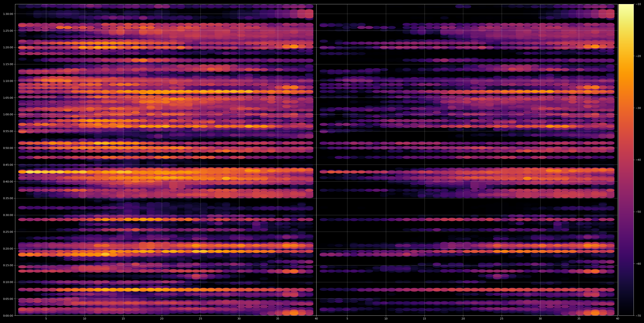This screenshot has width=644, height=323.
Task: Click the 1:05:00 y-axis time label
Action: [x=8, y=98]
